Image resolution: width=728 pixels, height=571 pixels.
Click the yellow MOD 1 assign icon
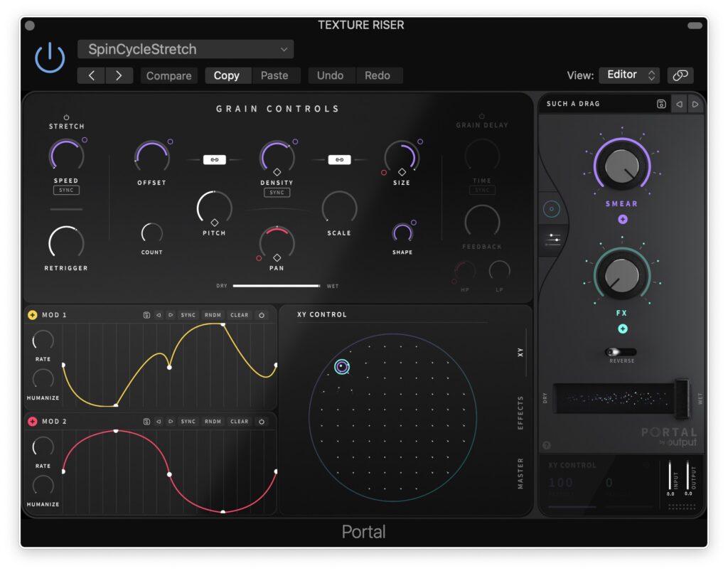tap(33, 315)
